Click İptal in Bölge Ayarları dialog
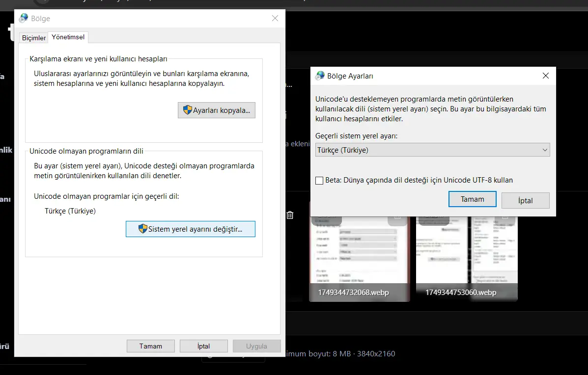The image size is (588, 375). pos(526,200)
